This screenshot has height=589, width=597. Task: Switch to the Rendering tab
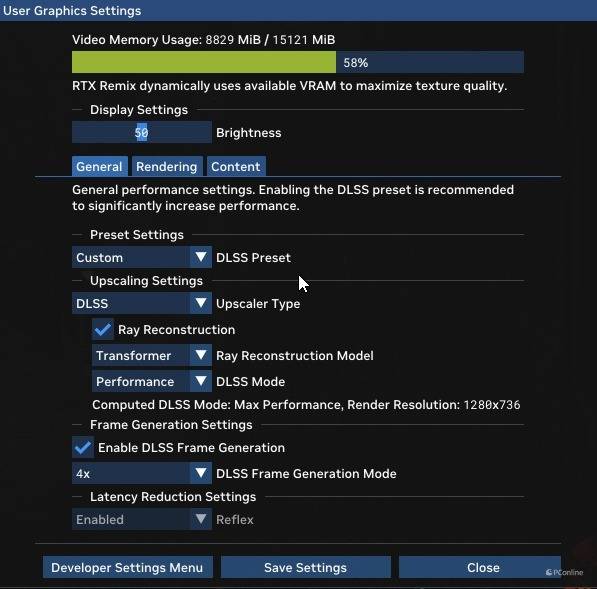pos(167,166)
